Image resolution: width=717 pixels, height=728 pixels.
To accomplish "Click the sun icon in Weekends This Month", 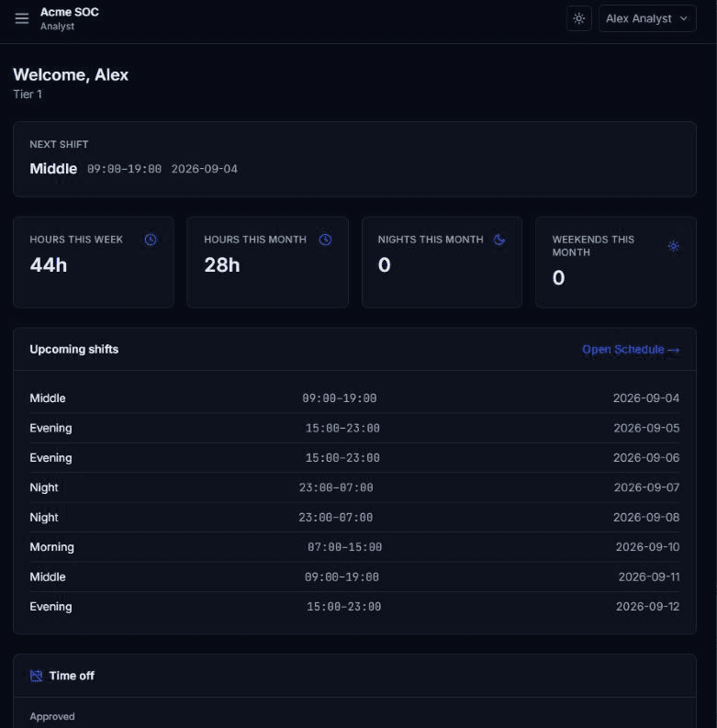I will click(673, 246).
